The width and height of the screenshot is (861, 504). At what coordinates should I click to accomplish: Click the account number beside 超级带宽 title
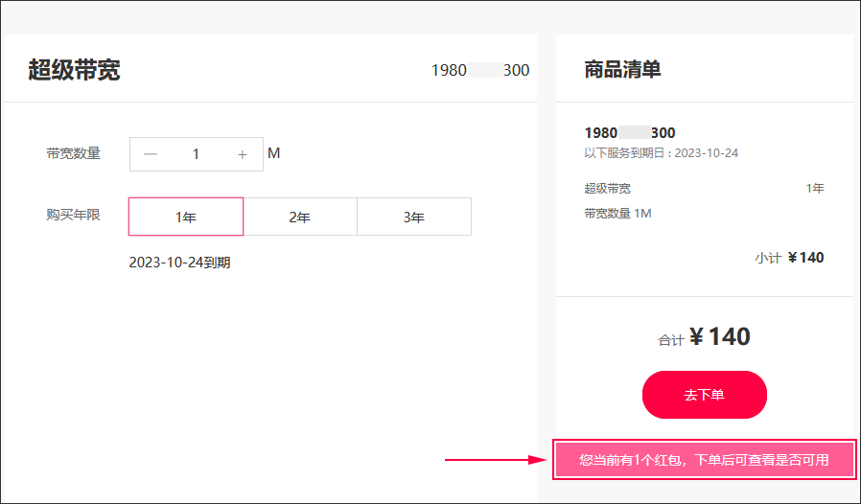coord(480,70)
